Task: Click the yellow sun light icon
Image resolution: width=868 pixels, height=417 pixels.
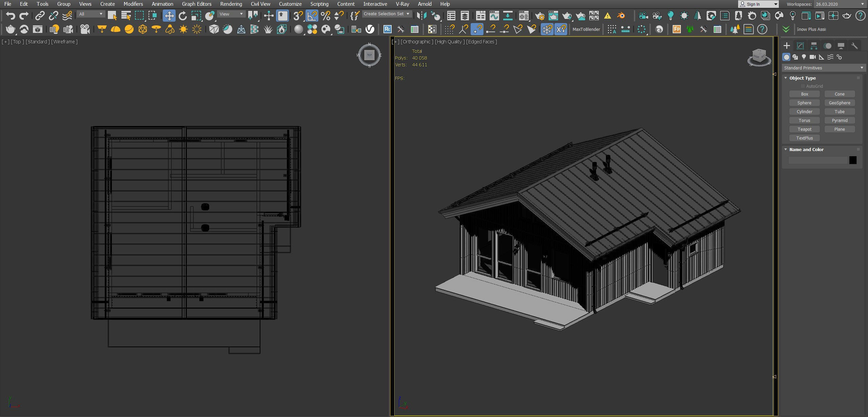Action: pyautogui.click(x=183, y=29)
